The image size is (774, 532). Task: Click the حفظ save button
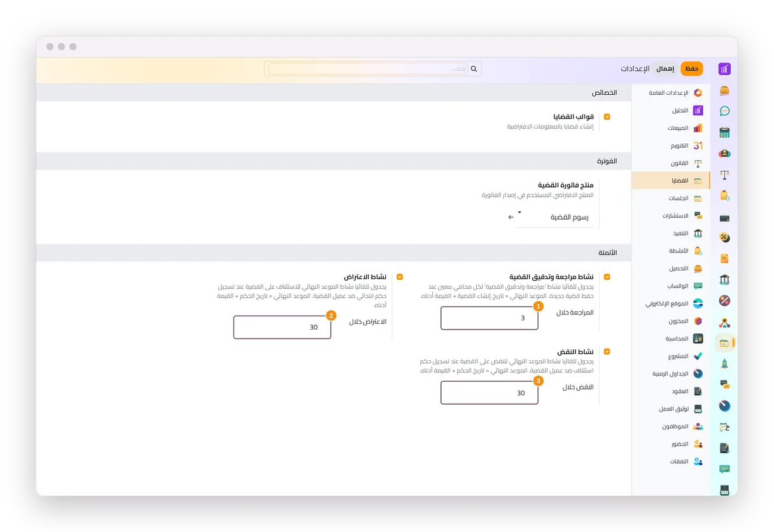pos(692,69)
